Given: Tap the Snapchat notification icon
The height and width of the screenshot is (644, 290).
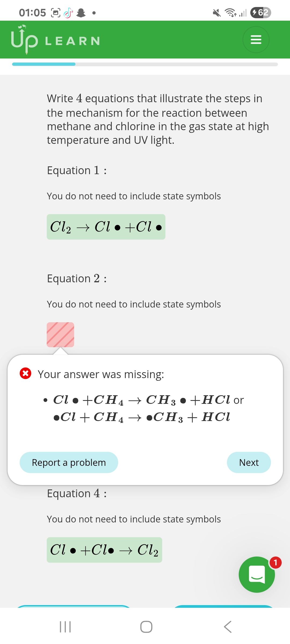Looking at the screenshot, I should coord(81,13).
